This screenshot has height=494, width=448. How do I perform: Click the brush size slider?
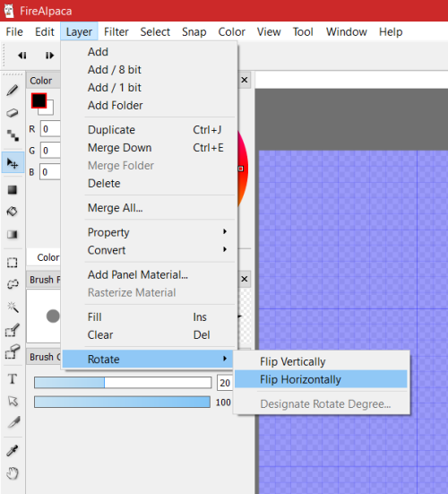pos(123,383)
